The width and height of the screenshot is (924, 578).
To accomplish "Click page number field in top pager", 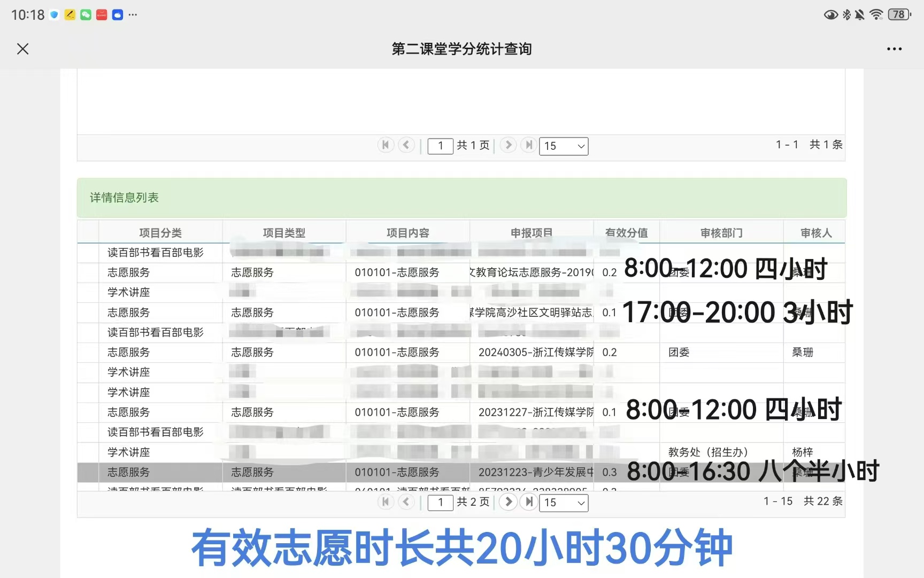I will tap(440, 146).
